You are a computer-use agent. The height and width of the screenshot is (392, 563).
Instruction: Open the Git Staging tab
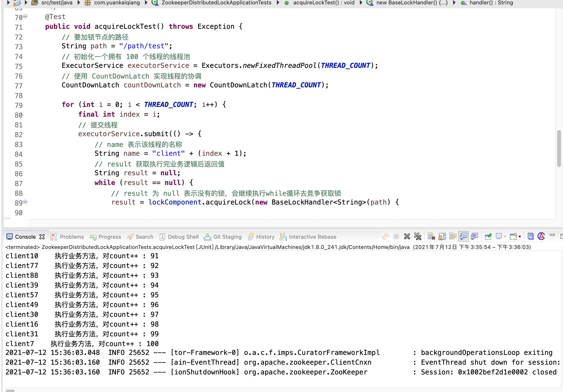coord(223,237)
